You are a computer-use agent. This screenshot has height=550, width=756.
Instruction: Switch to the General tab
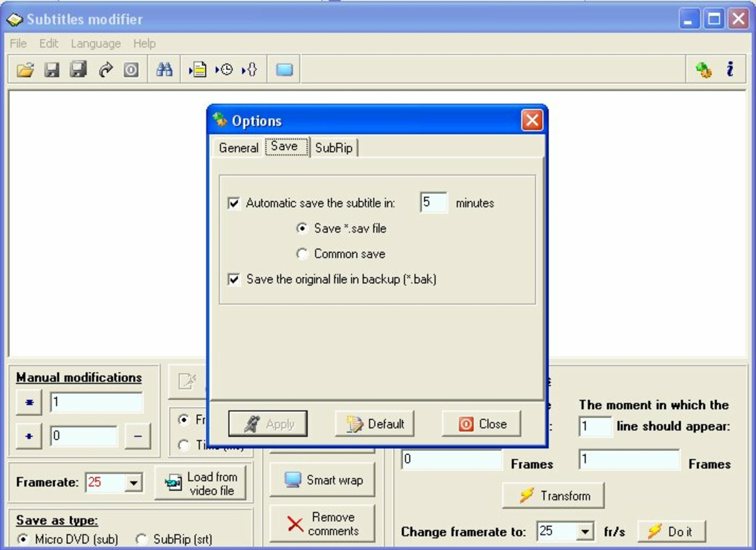(238, 148)
